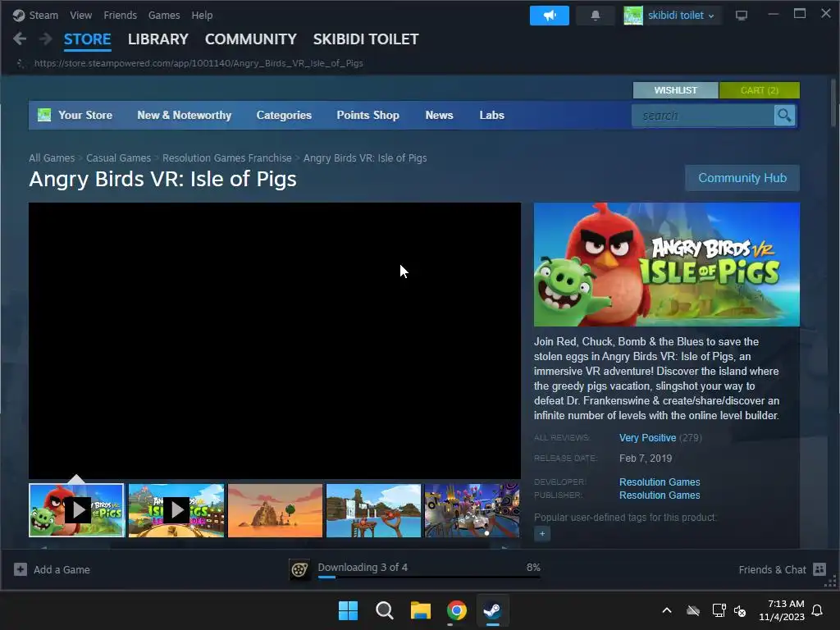Click the All Games breadcrumb link
Image resolution: width=840 pixels, height=630 pixels.
point(52,158)
